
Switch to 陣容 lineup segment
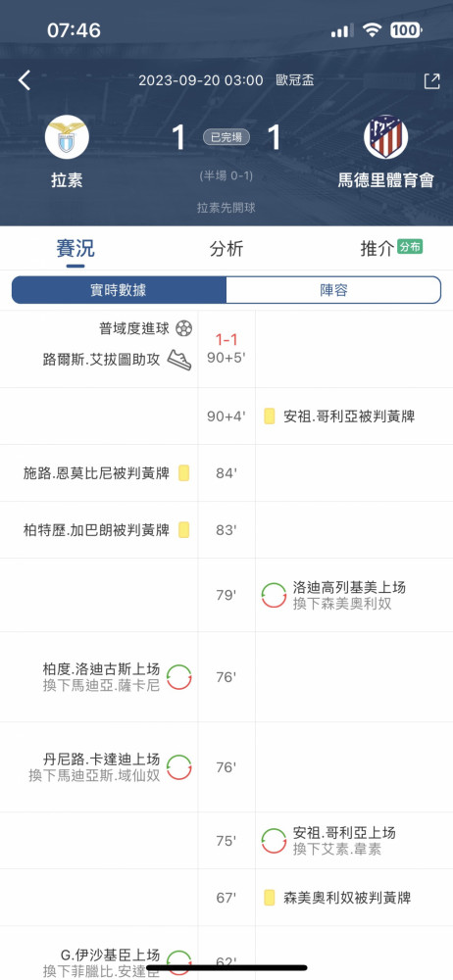pos(332,290)
